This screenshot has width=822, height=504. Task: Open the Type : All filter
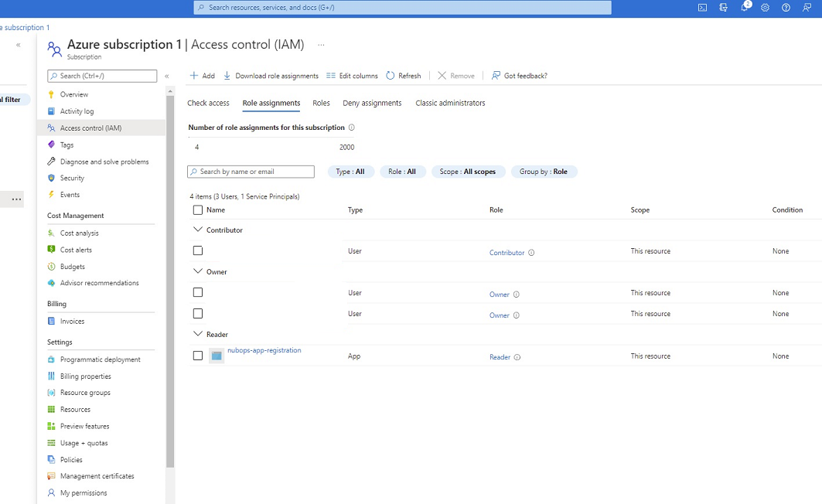coord(351,172)
